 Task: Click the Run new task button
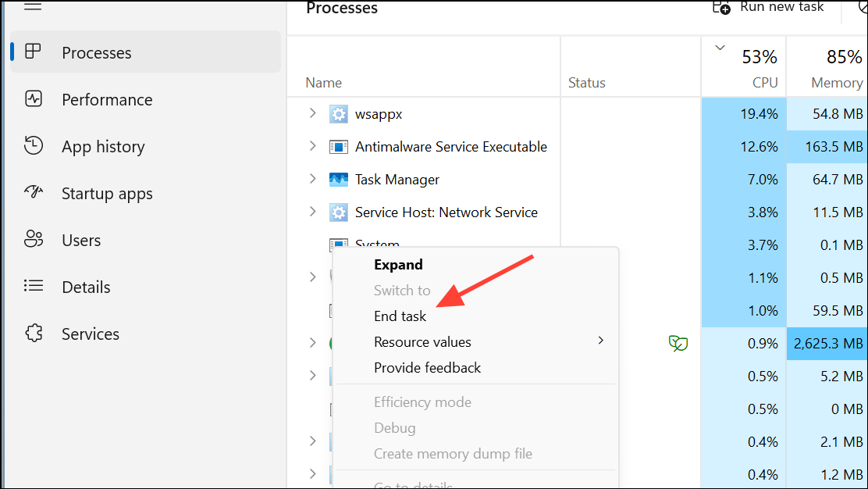(x=769, y=7)
